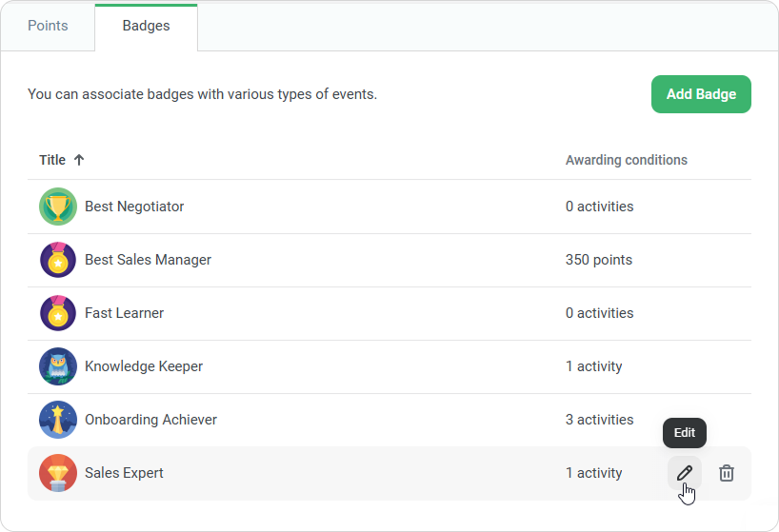This screenshot has width=779, height=532.
Task: Open the Onboarding Achiever badge title
Action: click(x=150, y=420)
